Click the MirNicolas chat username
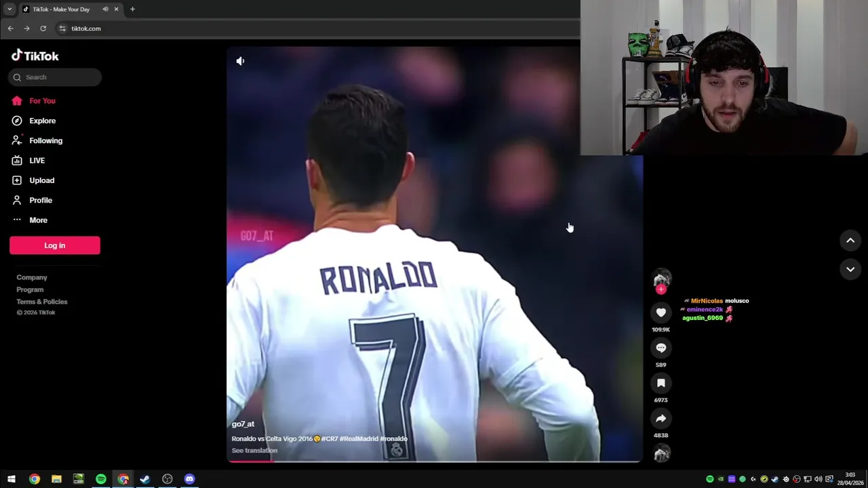The width and height of the screenshot is (868, 488). click(707, 301)
